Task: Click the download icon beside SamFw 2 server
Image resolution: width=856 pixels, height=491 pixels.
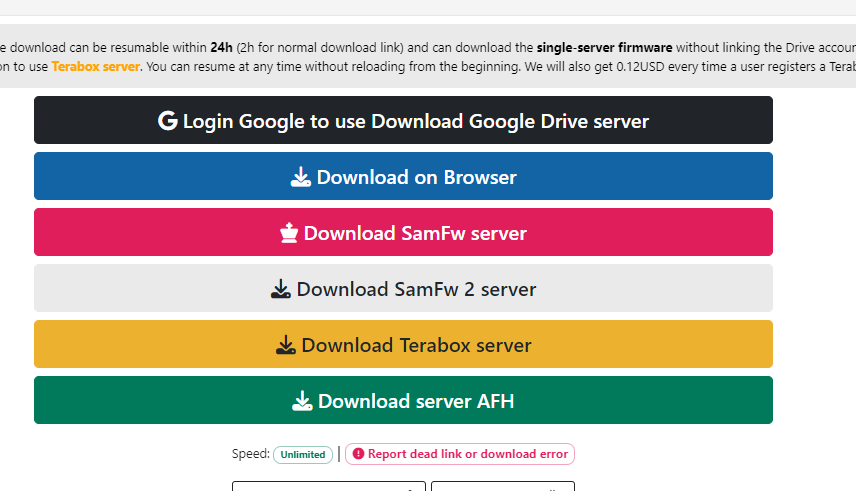Action: pyautogui.click(x=281, y=289)
